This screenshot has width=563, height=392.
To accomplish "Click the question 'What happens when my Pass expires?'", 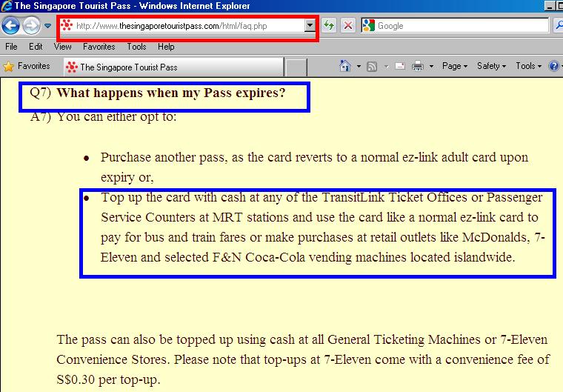I will pyautogui.click(x=171, y=93).
